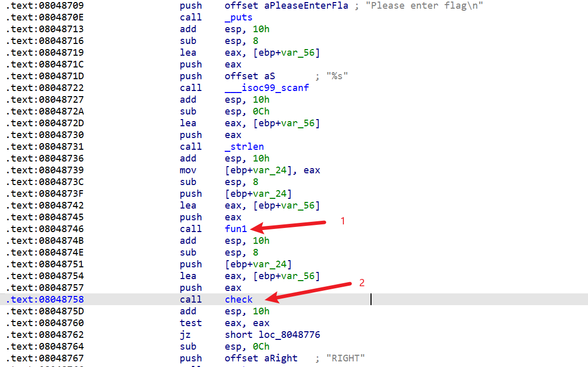Select address .text:08048730
Image resolution: width=588 pixels, height=367 pixels.
click(x=45, y=135)
